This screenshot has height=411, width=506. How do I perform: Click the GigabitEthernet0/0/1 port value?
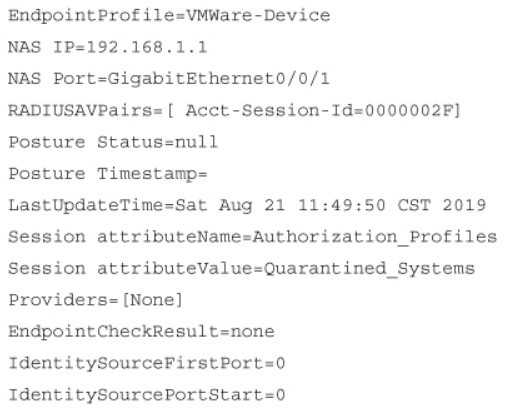coord(219,79)
